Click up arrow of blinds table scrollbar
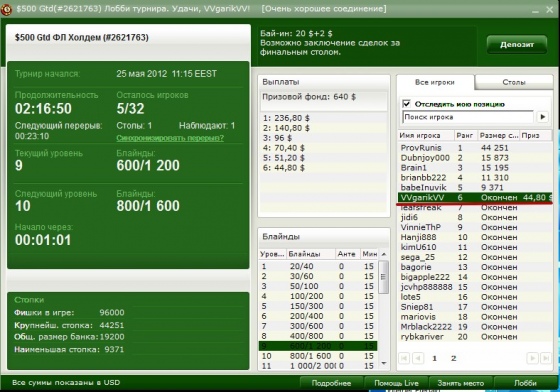560x392 pixels. coord(384,254)
